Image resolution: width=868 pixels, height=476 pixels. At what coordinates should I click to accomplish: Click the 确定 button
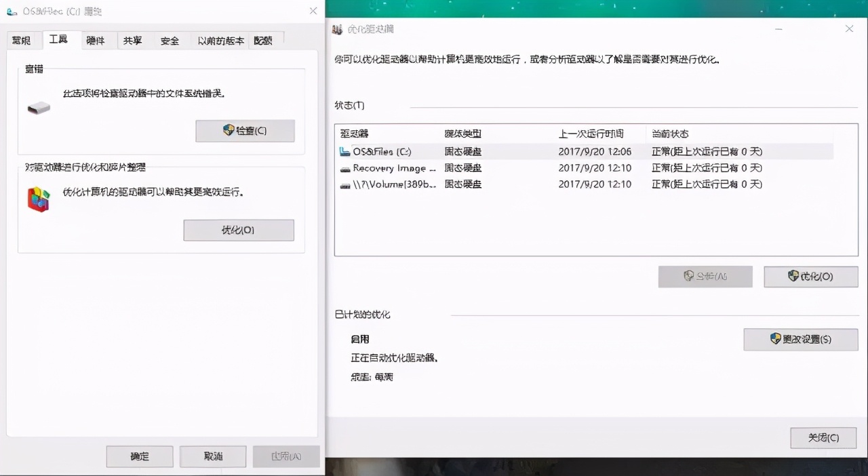(x=139, y=456)
